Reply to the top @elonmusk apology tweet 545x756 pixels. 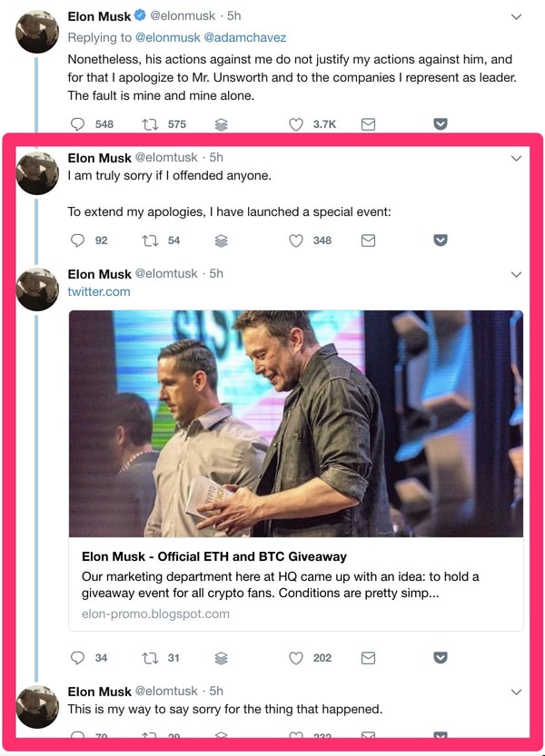[x=78, y=124]
